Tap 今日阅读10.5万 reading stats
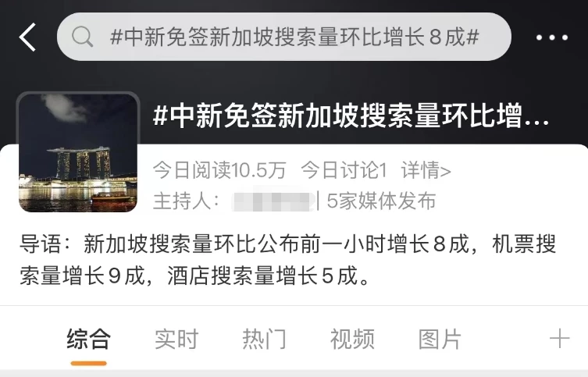The width and height of the screenshot is (588, 377). coord(219,170)
